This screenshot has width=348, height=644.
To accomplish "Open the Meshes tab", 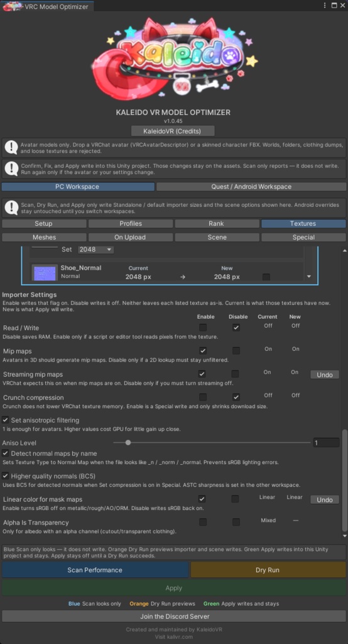I will tap(44, 237).
